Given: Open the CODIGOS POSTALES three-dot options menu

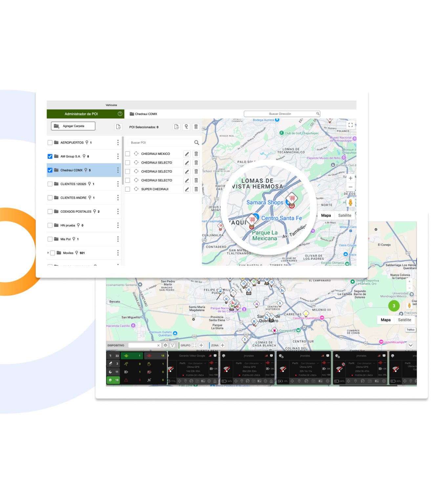Looking at the screenshot, I should pos(118,211).
